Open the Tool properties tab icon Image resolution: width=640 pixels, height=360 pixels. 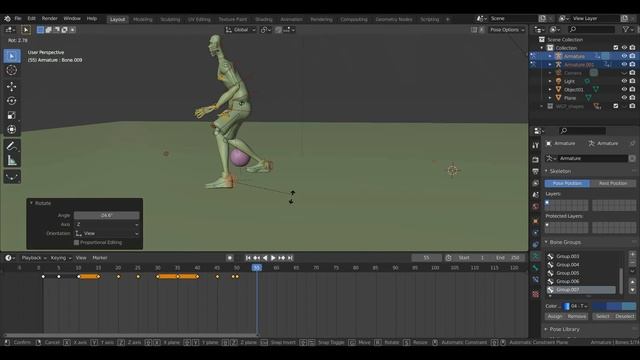click(536, 145)
